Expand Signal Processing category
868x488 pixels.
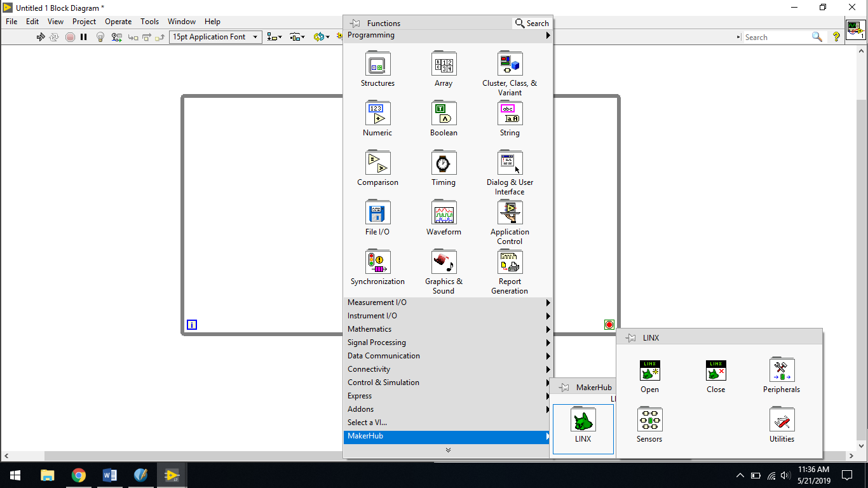click(448, 342)
